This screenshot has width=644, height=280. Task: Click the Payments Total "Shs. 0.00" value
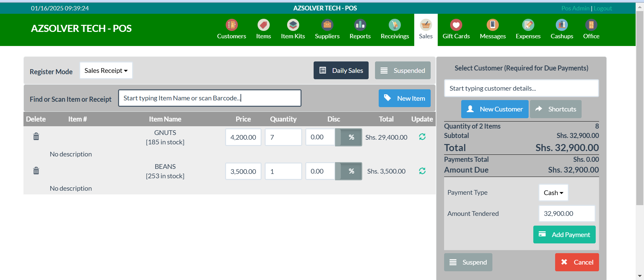tap(586, 159)
